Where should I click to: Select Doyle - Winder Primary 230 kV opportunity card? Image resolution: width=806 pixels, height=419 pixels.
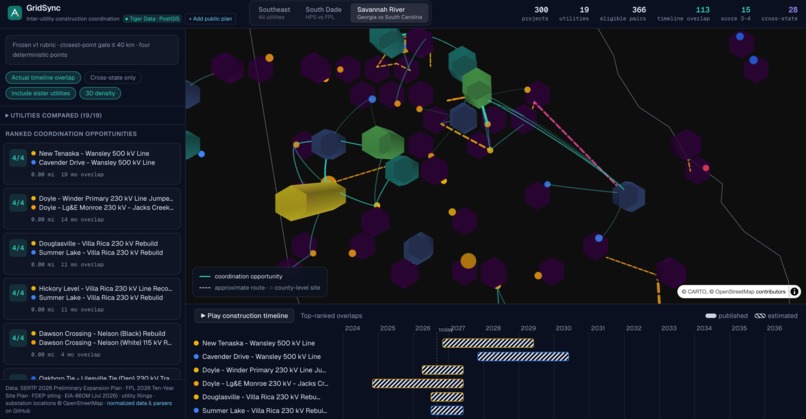[x=92, y=209]
